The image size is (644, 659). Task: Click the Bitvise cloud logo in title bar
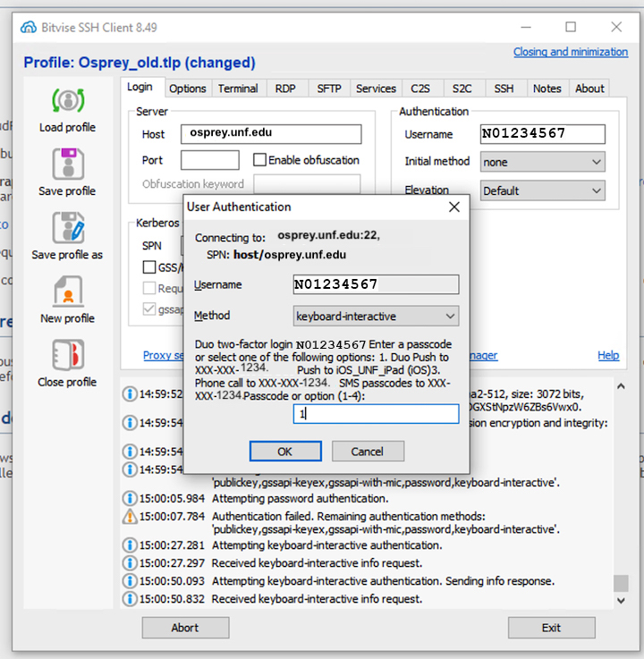point(29,28)
